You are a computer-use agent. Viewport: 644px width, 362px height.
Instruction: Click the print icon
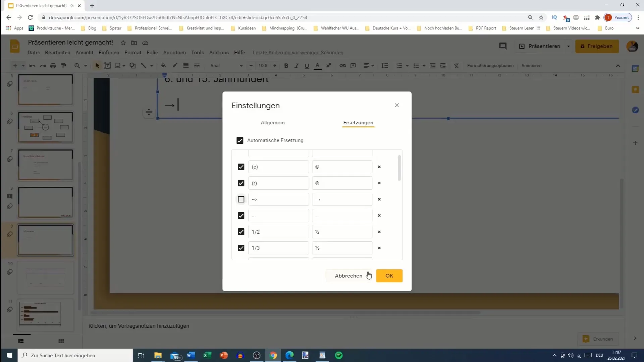click(x=53, y=66)
